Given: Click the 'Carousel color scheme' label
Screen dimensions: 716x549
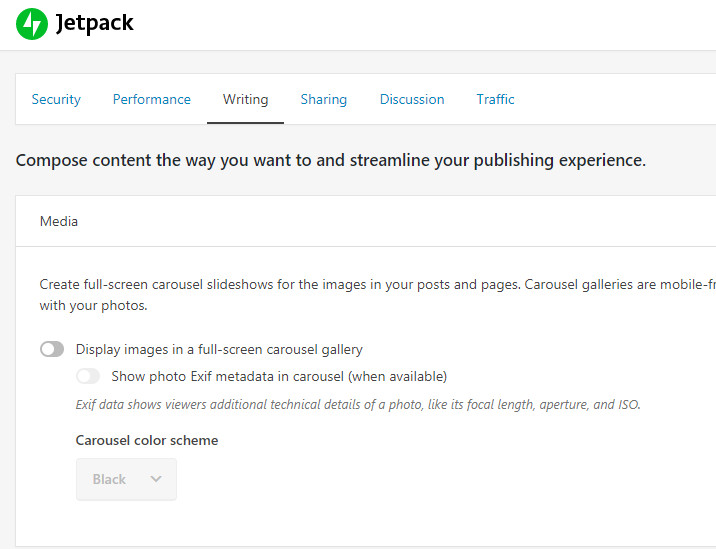Looking at the screenshot, I should (147, 440).
